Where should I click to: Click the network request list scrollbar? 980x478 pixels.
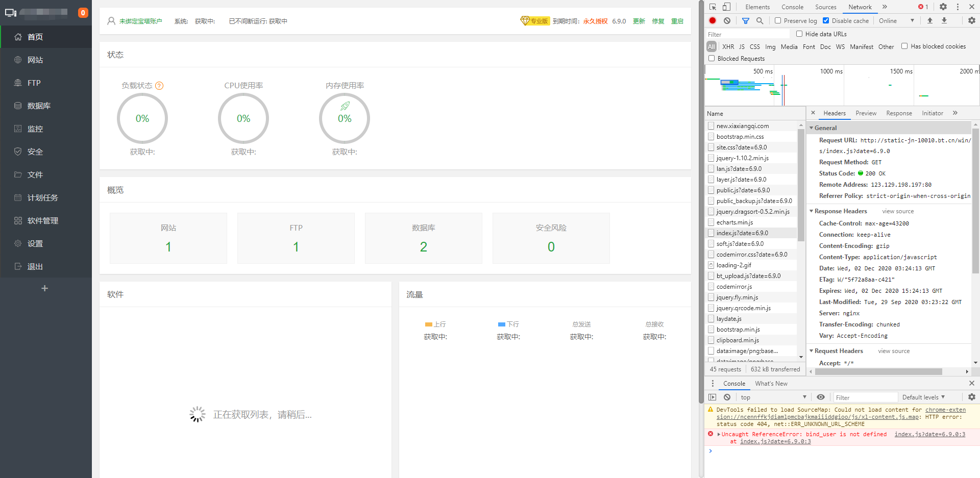801,186
